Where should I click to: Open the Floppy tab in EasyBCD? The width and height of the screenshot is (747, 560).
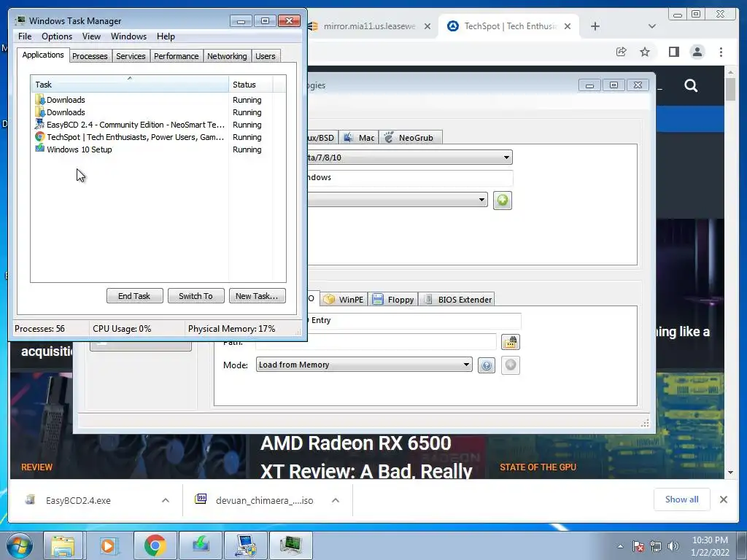point(393,300)
